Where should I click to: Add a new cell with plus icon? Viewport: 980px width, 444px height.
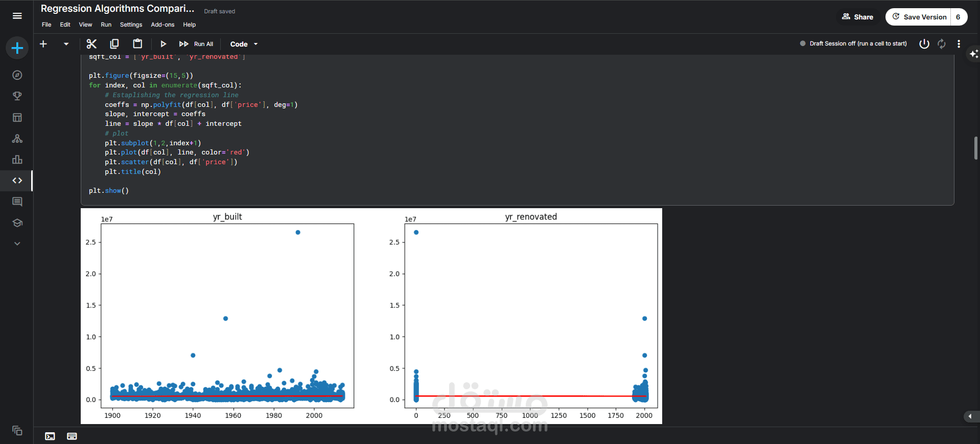[43, 44]
